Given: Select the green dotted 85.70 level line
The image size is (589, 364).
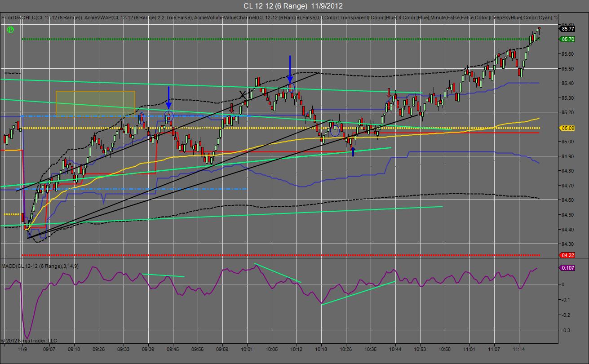Looking at the screenshot, I should (x=280, y=39).
